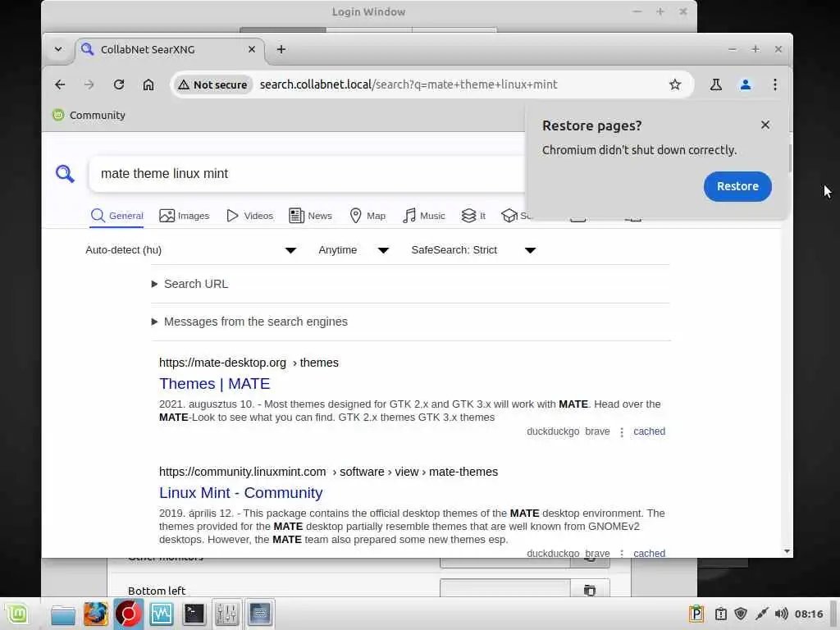Screen dimensions: 840x630
Task: Select the General search category
Action: coord(116,216)
